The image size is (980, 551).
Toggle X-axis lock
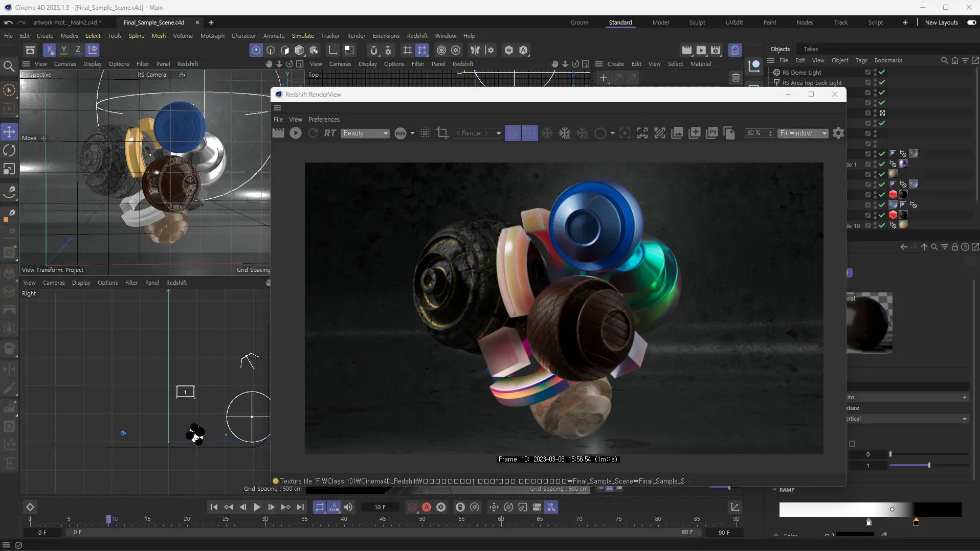[50, 50]
